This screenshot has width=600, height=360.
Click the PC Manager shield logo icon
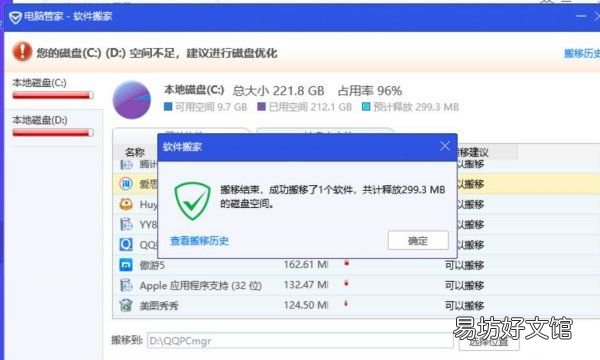point(15,17)
